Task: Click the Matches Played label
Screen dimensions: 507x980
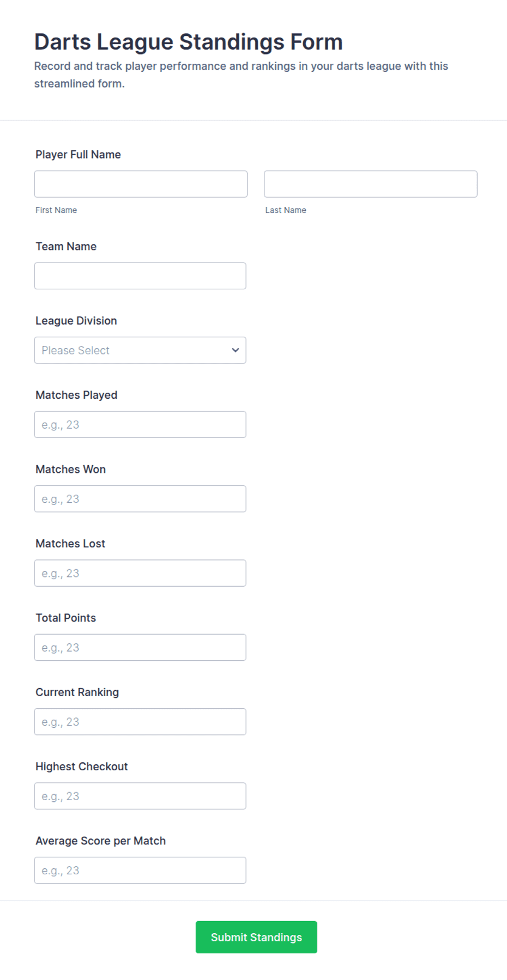Action: click(x=76, y=395)
